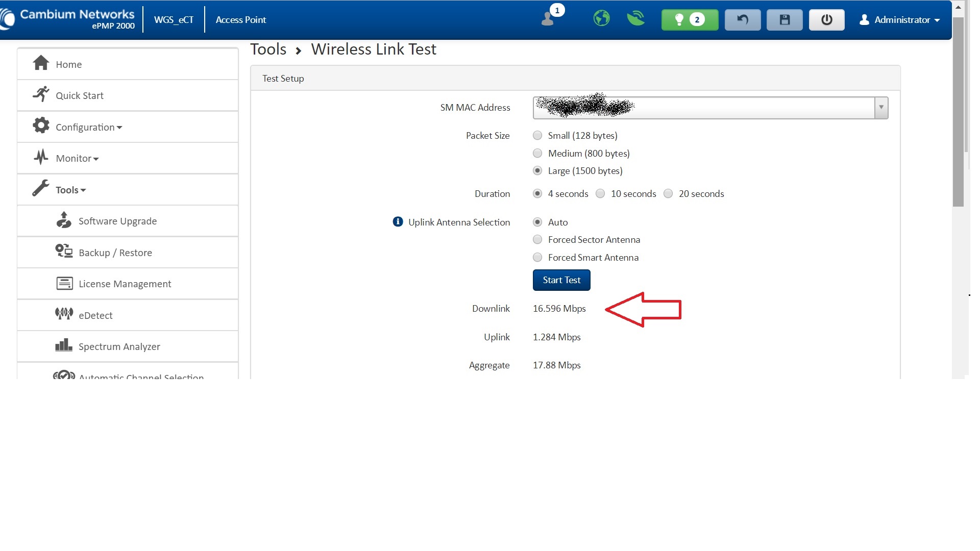
Task: Click the save floppy disk icon
Action: pos(784,20)
